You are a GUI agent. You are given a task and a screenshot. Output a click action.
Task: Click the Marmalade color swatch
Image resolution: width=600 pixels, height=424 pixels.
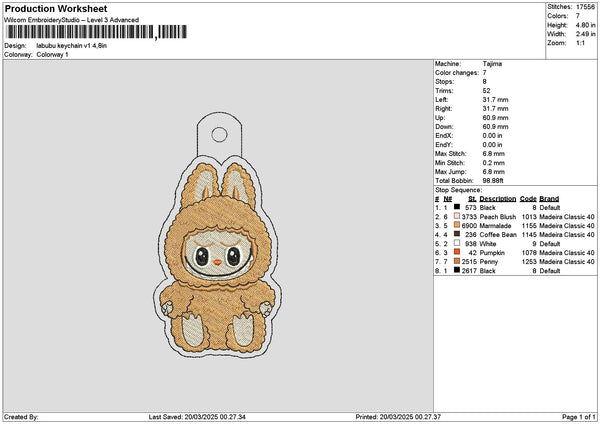[457, 225]
